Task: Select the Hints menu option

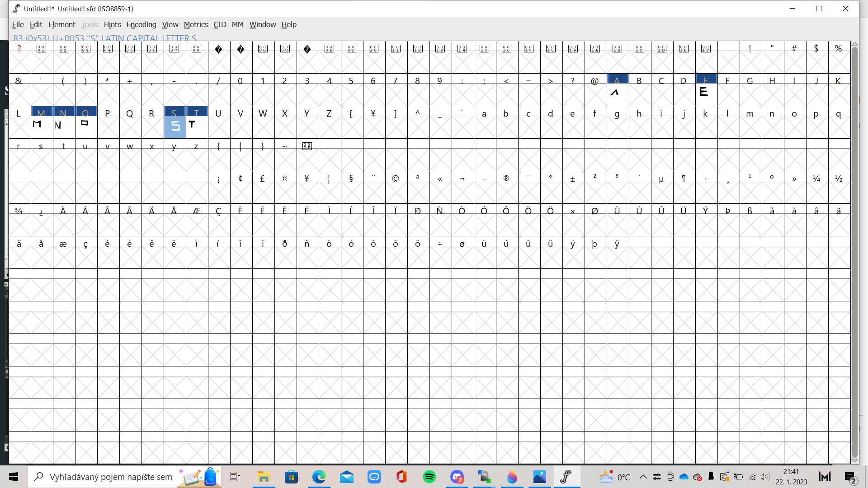Action: pyautogui.click(x=113, y=25)
